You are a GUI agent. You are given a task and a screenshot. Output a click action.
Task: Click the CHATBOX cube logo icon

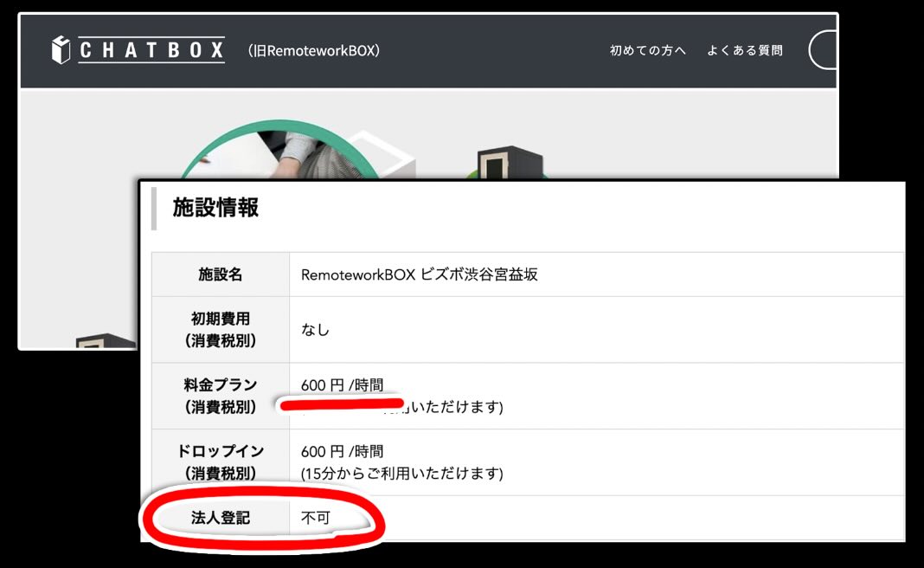pos(61,49)
